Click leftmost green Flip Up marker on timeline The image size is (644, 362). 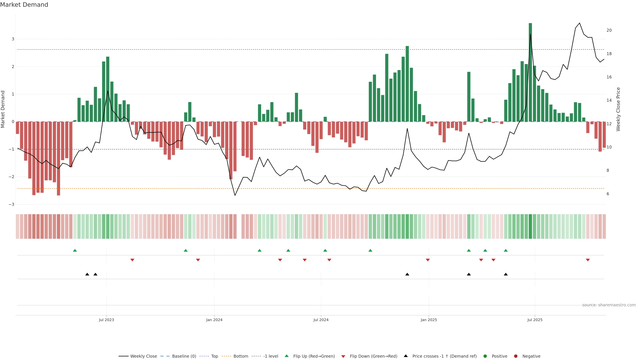pos(75,250)
